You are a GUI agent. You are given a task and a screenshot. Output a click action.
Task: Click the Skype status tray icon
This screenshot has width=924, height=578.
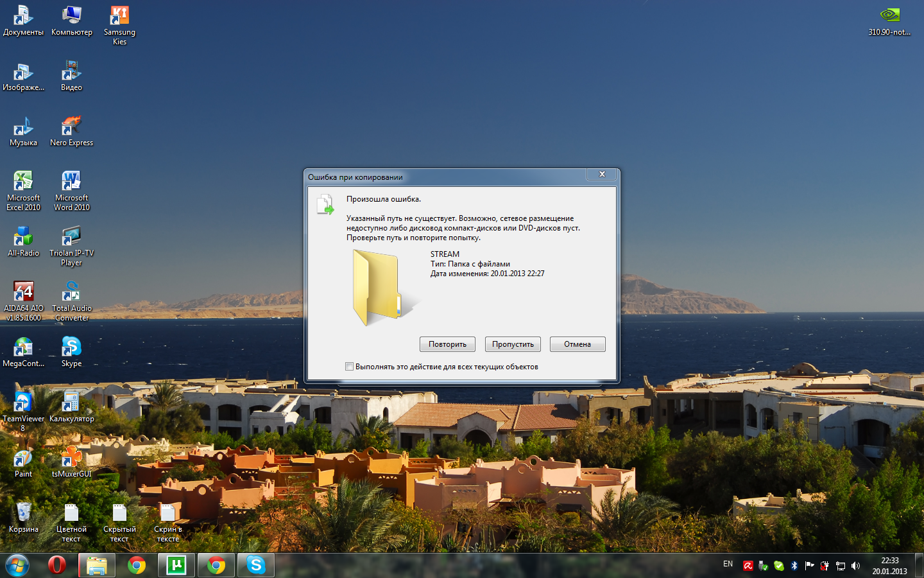[x=778, y=566]
